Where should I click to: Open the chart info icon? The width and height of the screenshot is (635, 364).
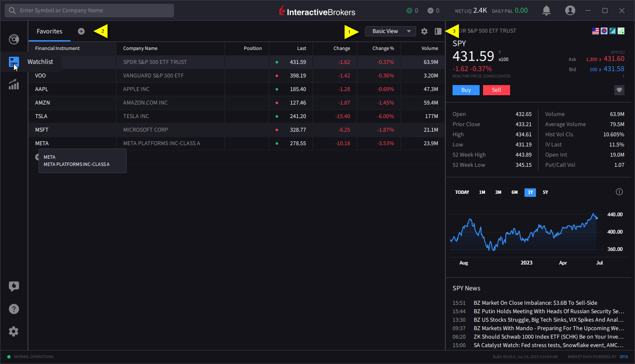[x=619, y=192]
